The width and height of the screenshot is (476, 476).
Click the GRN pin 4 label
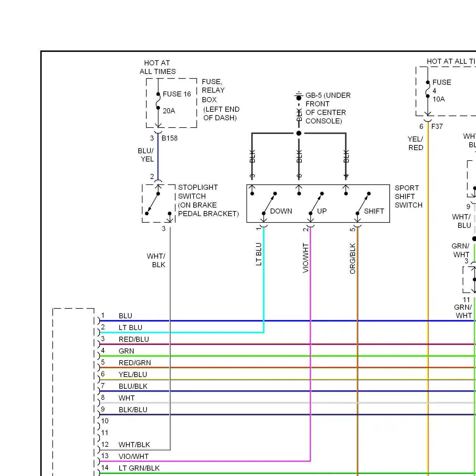(x=126, y=351)
